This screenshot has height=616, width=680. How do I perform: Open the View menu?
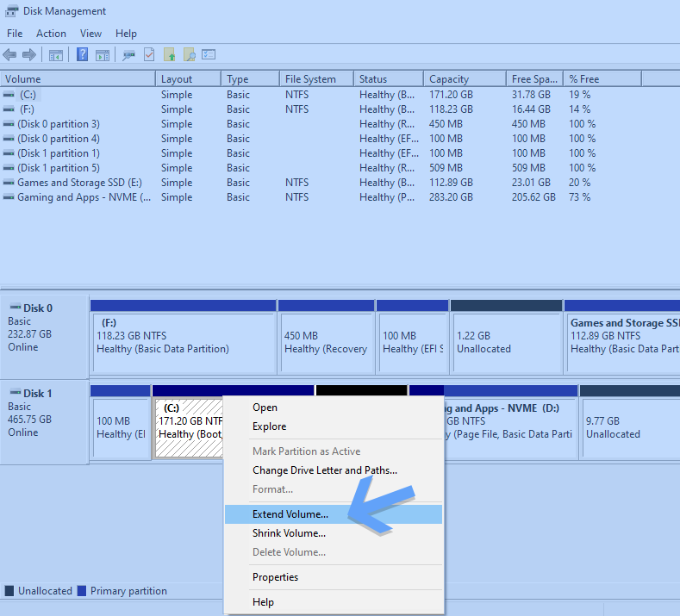coord(90,34)
